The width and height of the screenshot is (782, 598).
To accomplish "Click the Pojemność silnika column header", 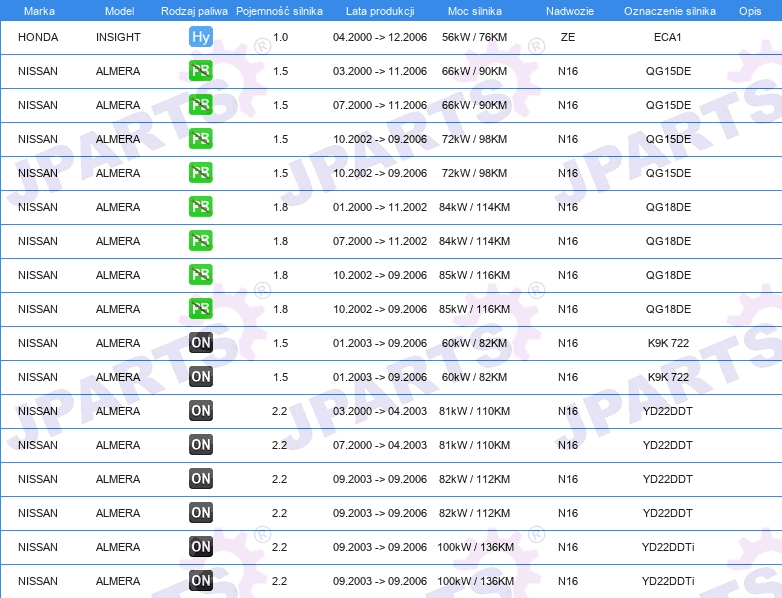I will tap(279, 11).
